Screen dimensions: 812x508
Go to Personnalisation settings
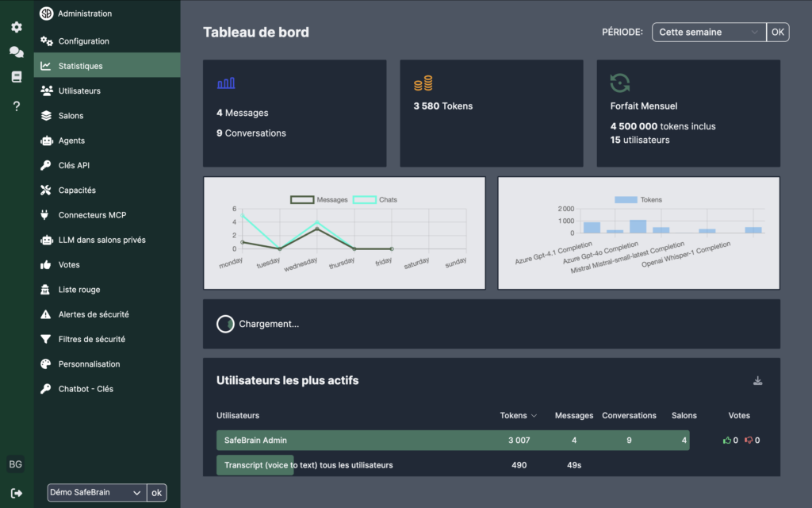pyautogui.click(x=107, y=364)
